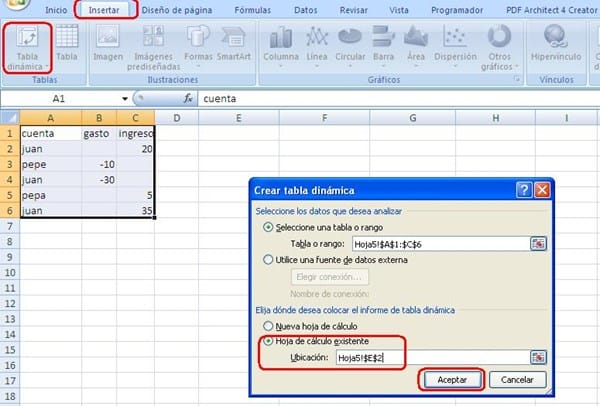Click the disabled Elegir conexión button

tap(329, 277)
